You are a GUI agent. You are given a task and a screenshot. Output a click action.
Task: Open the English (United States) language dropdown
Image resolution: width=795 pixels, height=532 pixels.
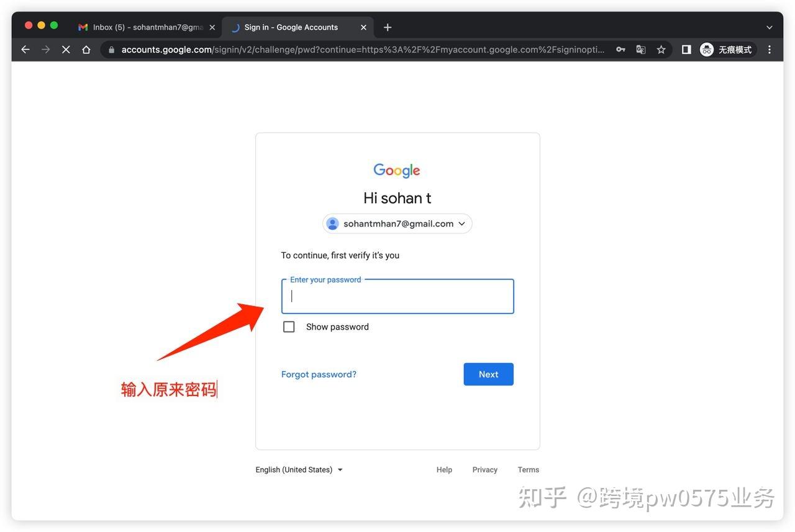point(299,469)
